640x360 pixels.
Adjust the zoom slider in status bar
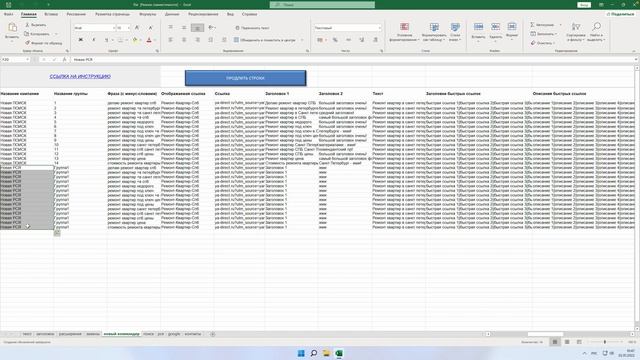click(605, 342)
